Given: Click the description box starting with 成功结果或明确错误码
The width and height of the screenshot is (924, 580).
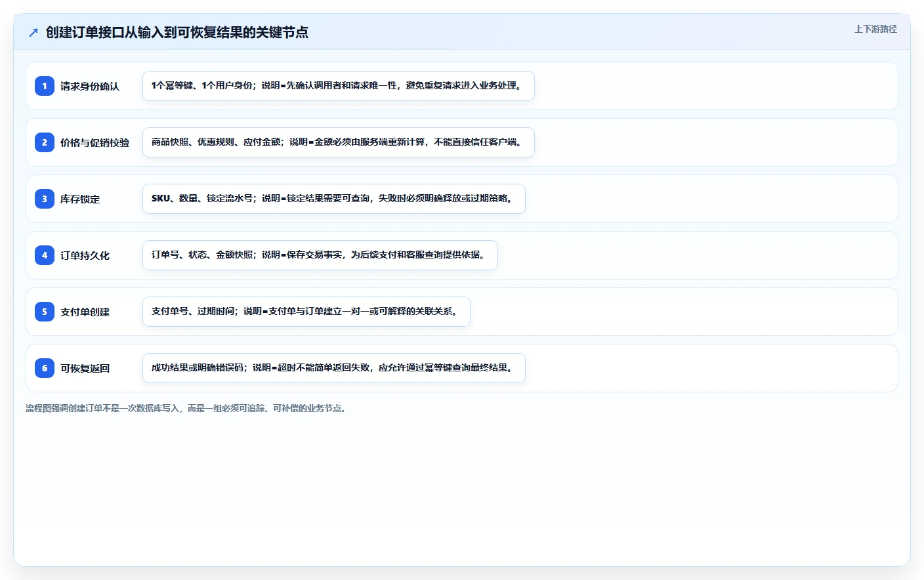Looking at the screenshot, I should 334,368.
